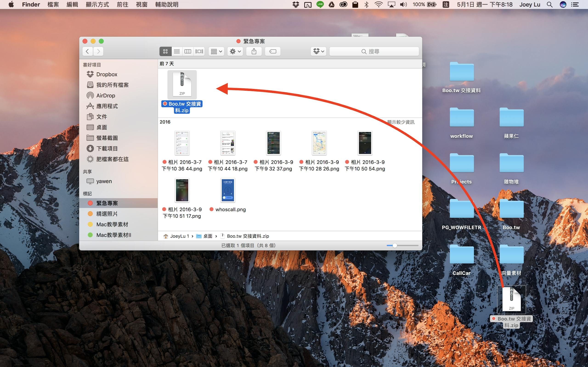Open the 檔案 menu in menu bar
588x367 pixels.
(x=53, y=4)
